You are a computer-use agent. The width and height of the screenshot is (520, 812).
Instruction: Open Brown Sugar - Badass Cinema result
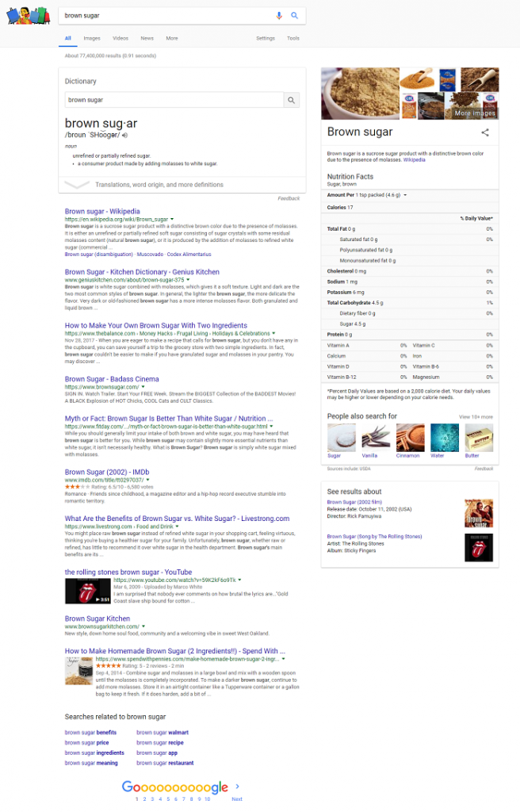[112, 379]
